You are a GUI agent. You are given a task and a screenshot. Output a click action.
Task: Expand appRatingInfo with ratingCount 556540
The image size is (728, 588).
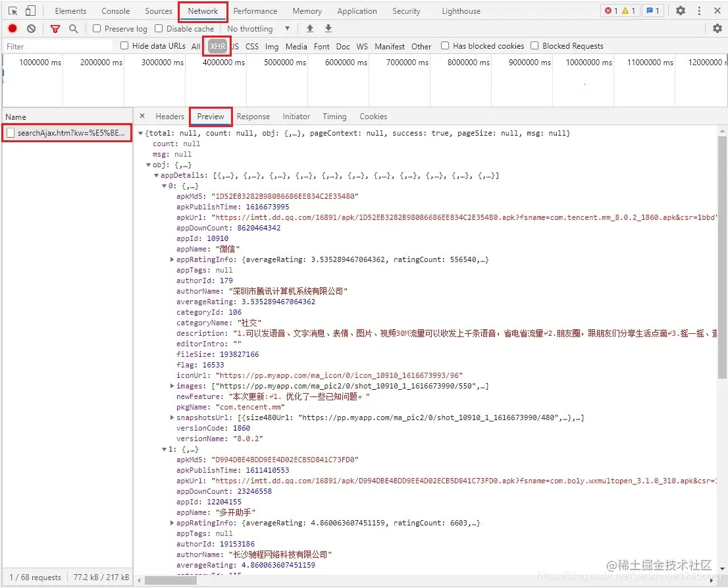[x=172, y=259]
